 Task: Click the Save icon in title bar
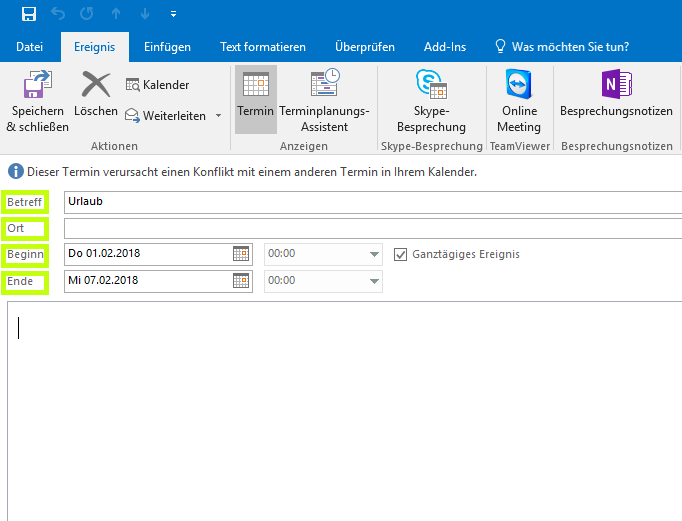point(29,14)
